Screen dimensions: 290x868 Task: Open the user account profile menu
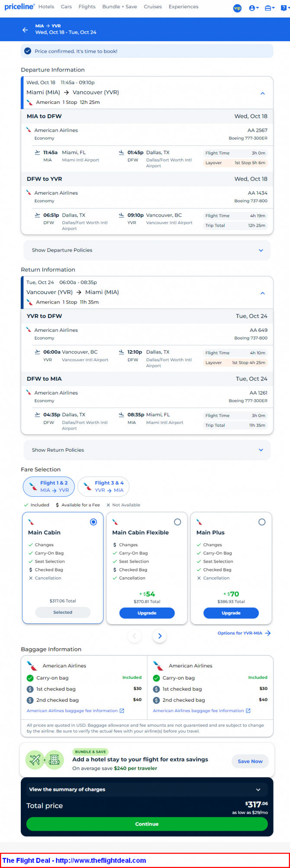pos(254,8)
